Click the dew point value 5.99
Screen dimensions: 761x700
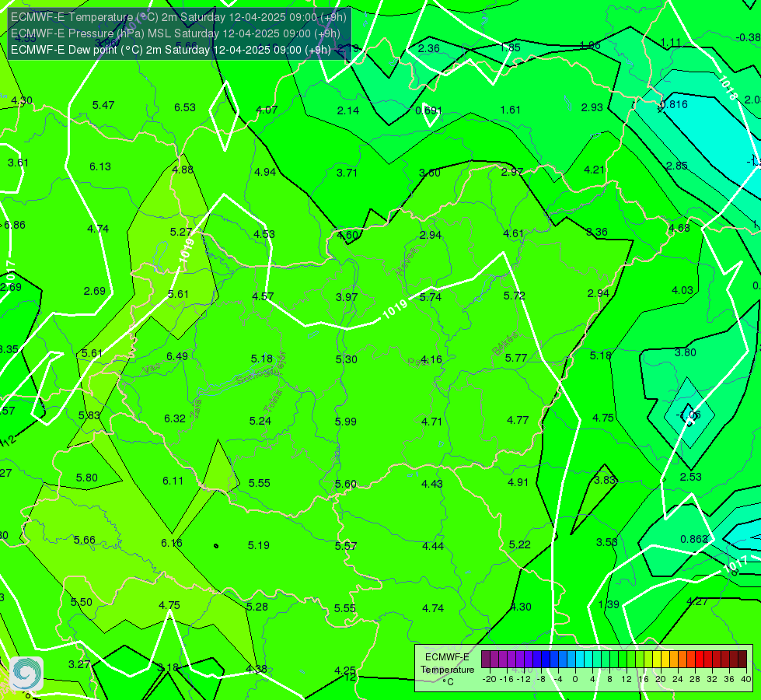coord(346,421)
